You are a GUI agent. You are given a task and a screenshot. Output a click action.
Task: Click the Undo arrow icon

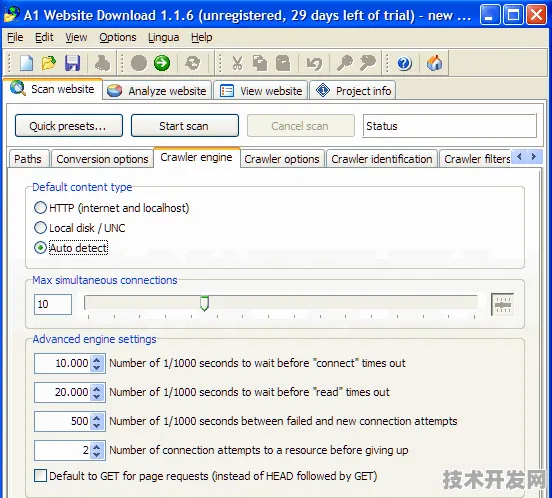(314, 63)
